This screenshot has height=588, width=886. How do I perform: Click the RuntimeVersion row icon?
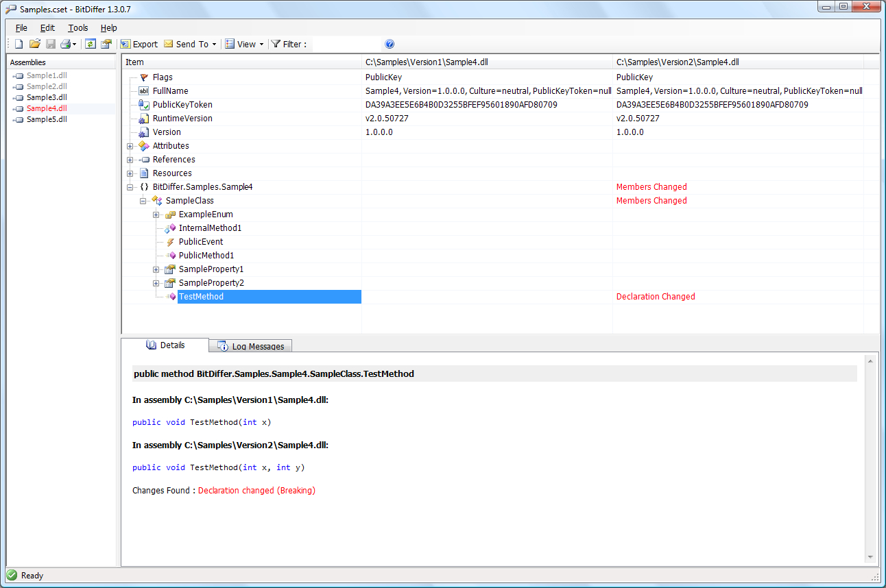click(144, 119)
